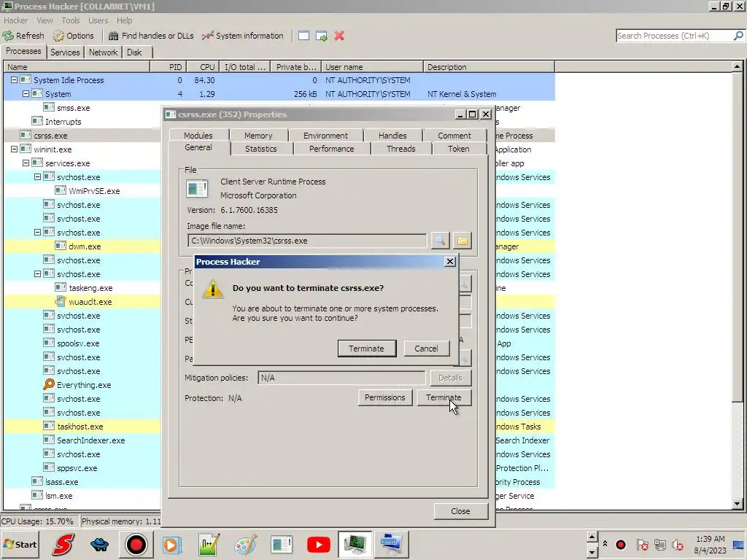747x560 pixels.
Task: Open the View menu
Action: click(x=44, y=20)
